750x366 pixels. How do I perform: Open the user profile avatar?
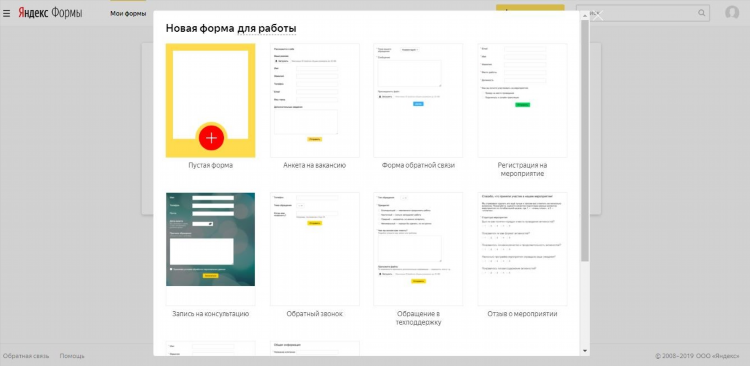732,13
